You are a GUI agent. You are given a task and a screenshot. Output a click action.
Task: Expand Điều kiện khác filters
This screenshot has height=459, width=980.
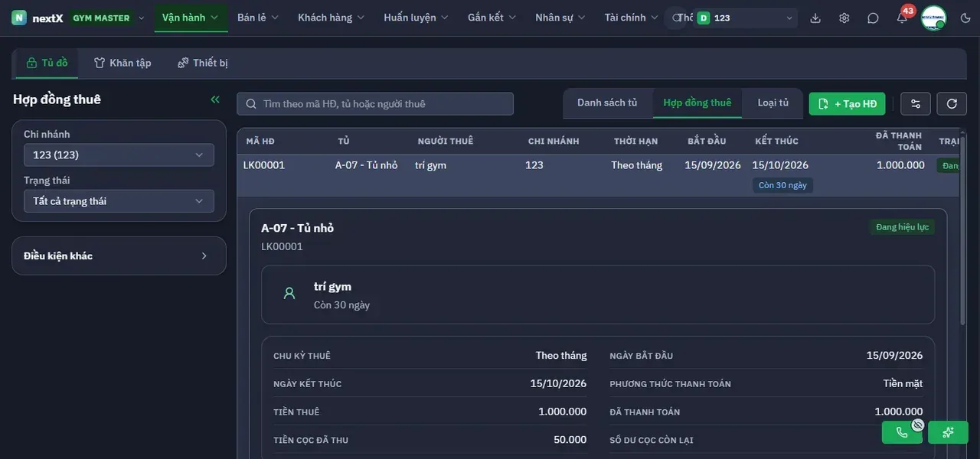(119, 256)
